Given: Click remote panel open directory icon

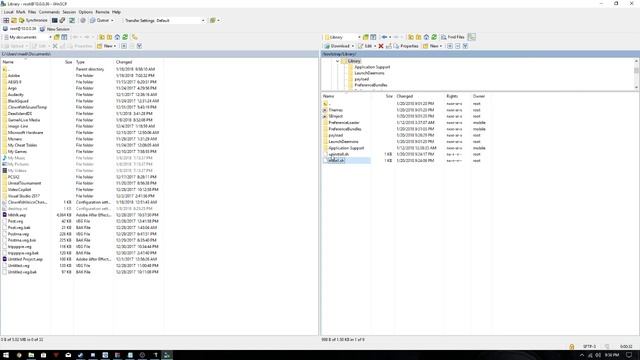Looking at the screenshot, I should [x=366, y=37].
